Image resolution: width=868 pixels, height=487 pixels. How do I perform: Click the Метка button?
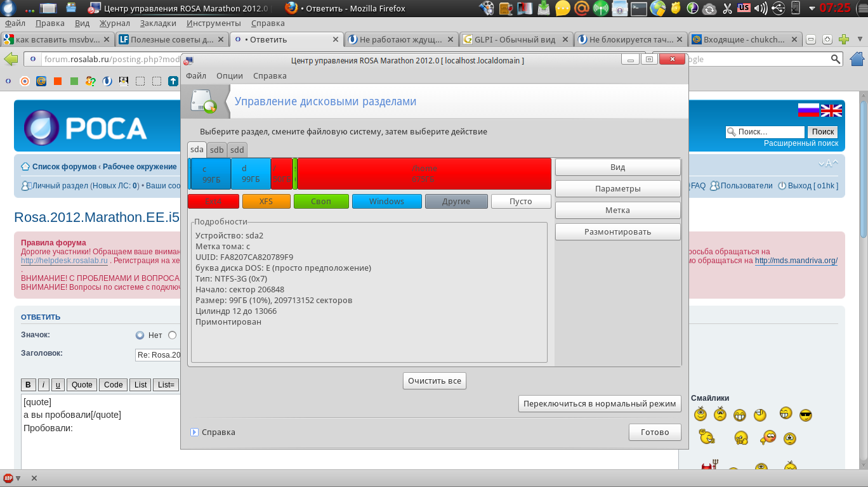[618, 211]
